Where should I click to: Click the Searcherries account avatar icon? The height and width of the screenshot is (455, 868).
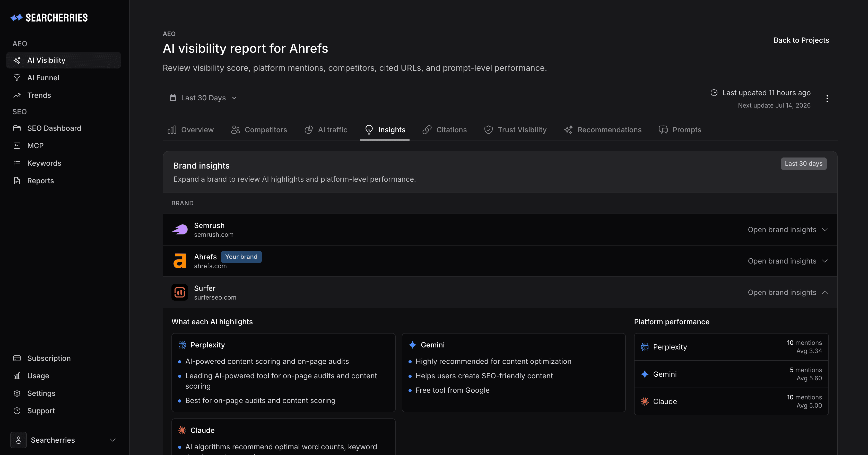point(19,440)
